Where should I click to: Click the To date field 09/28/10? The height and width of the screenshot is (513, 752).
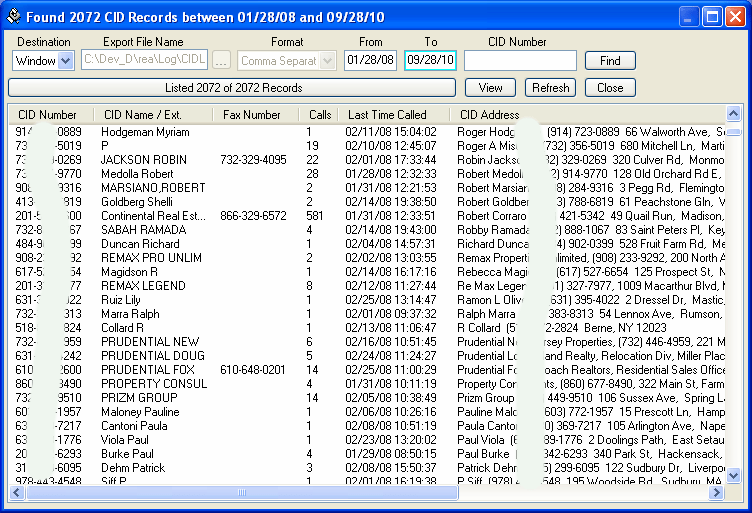(x=430, y=60)
